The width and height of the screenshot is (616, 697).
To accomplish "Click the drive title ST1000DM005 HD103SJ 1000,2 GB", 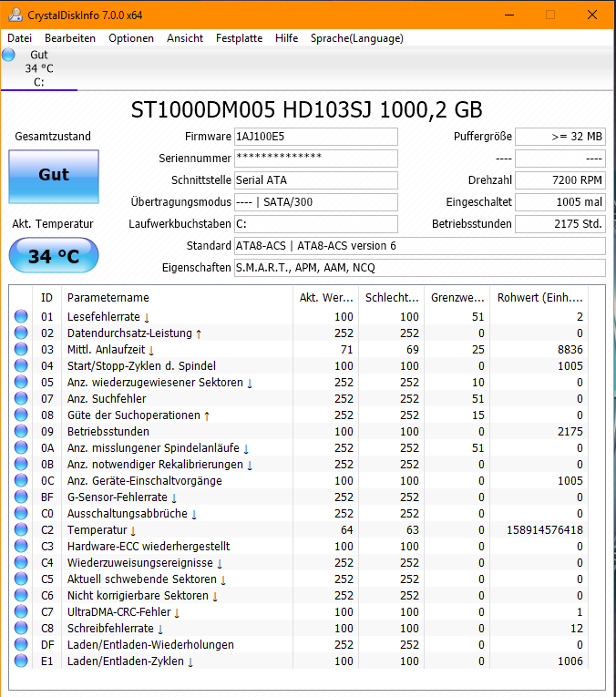I will (307, 110).
